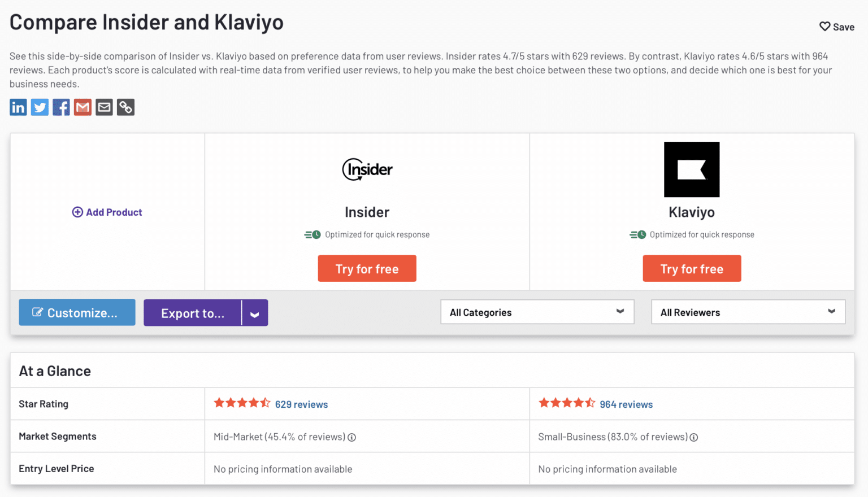The image size is (868, 497).
Task: Copy link using chain icon
Action: 125,107
